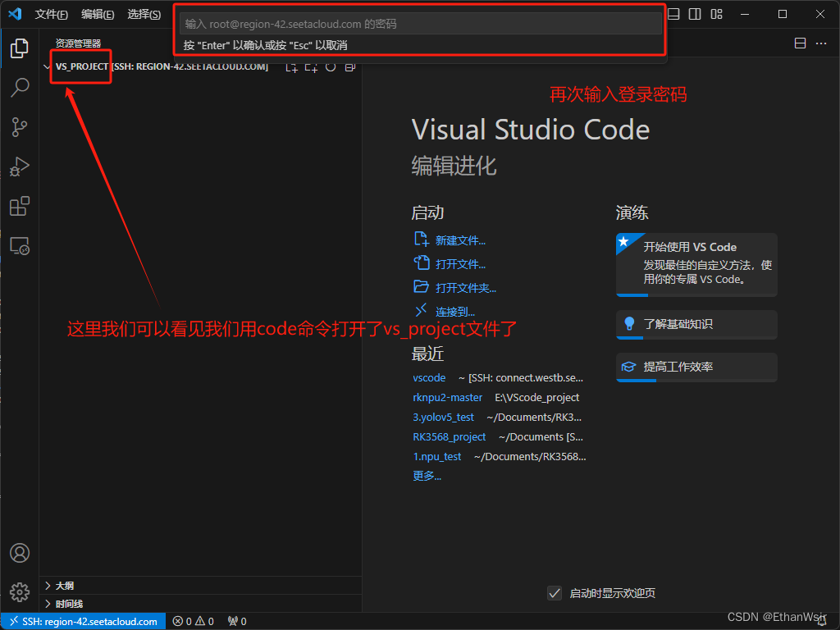840x630 pixels.
Task: Expand the 大纲 outline section
Action: click(x=201, y=586)
